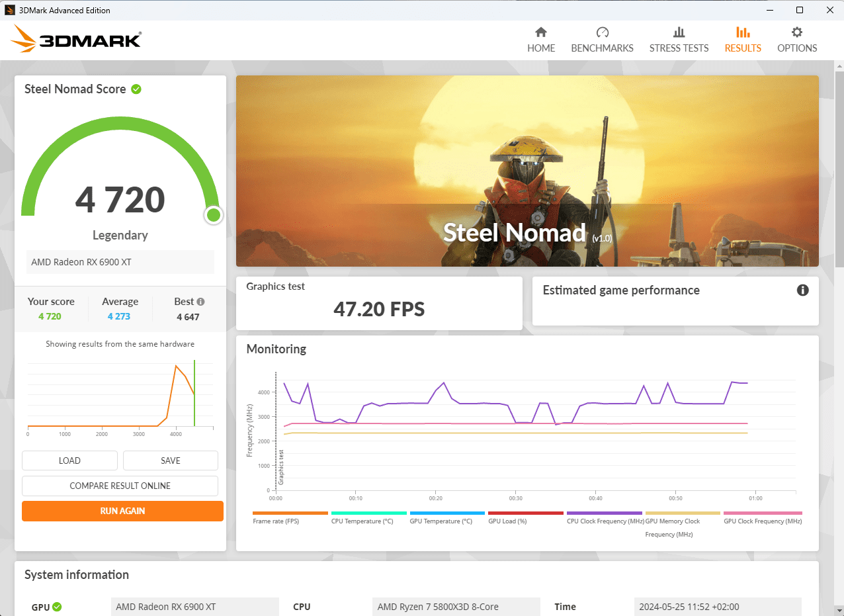The height and width of the screenshot is (616, 844).
Task: Maximize the 3DMark window
Action: tap(799, 10)
